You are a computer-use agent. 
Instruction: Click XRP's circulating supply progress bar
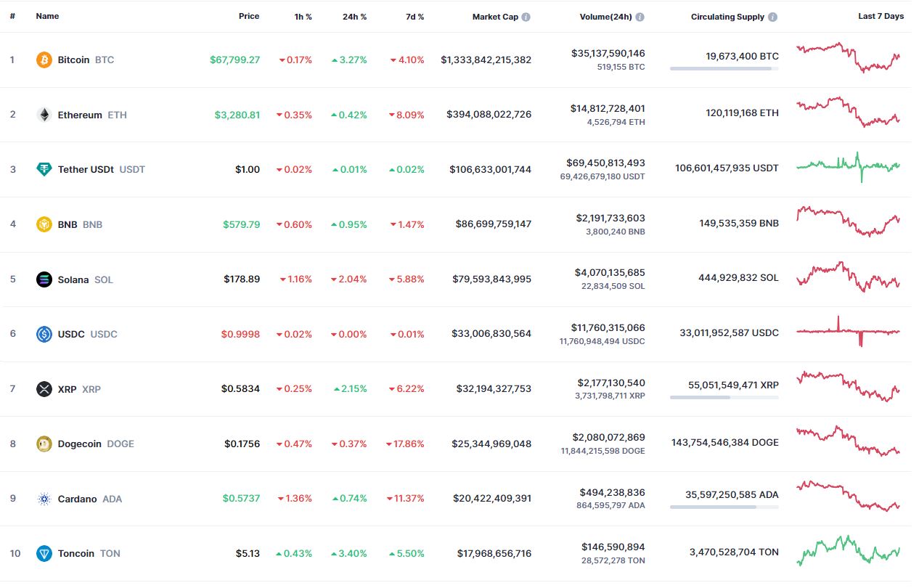(x=724, y=397)
